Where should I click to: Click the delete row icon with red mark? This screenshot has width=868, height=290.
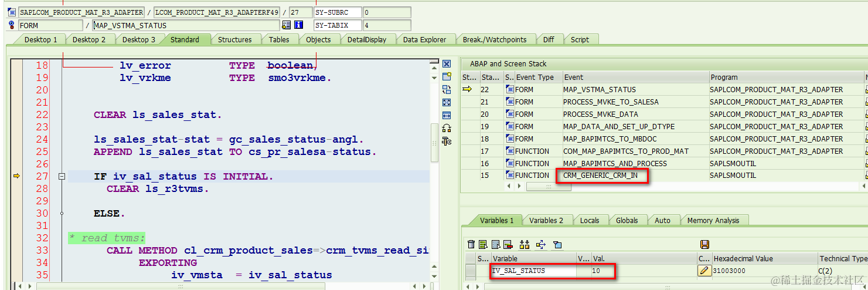click(x=508, y=245)
